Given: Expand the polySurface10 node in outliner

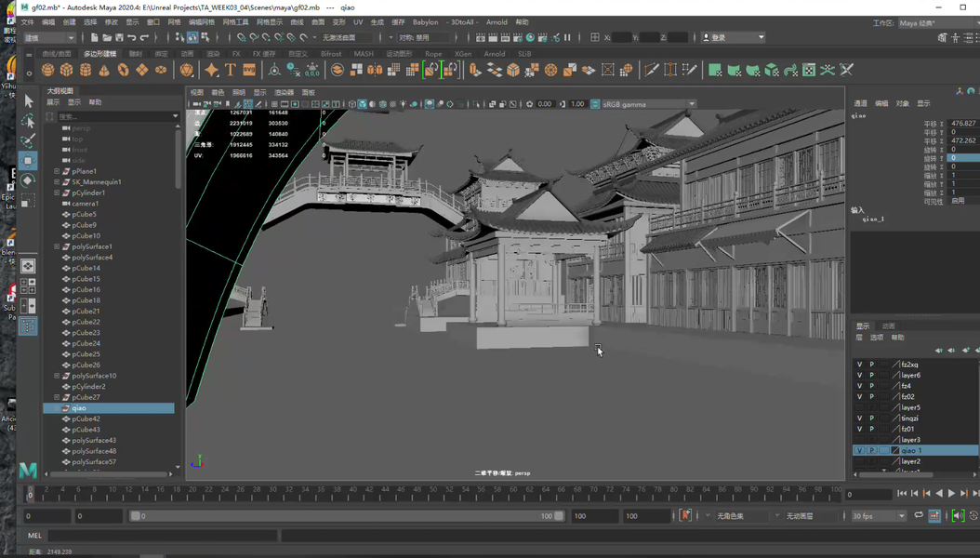Looking at the screenshot, I should [57, 376].
